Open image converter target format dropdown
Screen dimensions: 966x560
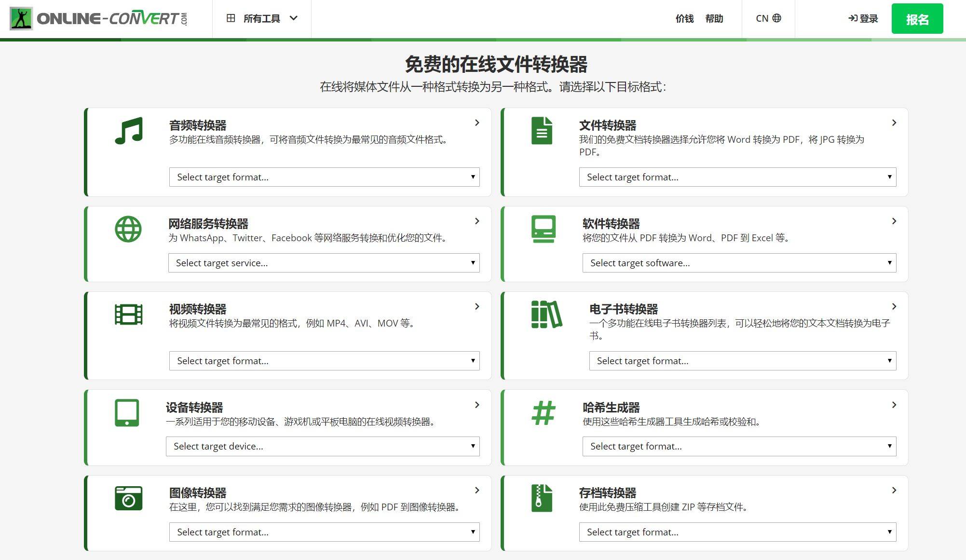click(x=324, y=532)
